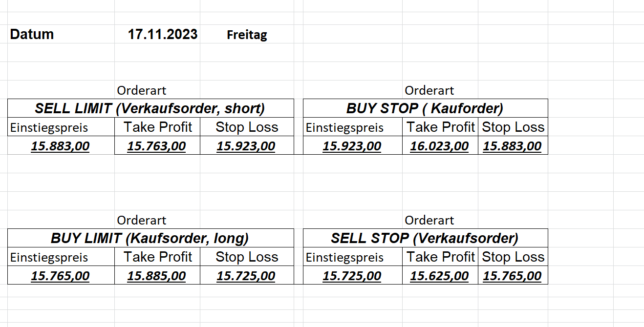Click the Take Profit label in BUY LIMIT table

(x=158, y=257)
